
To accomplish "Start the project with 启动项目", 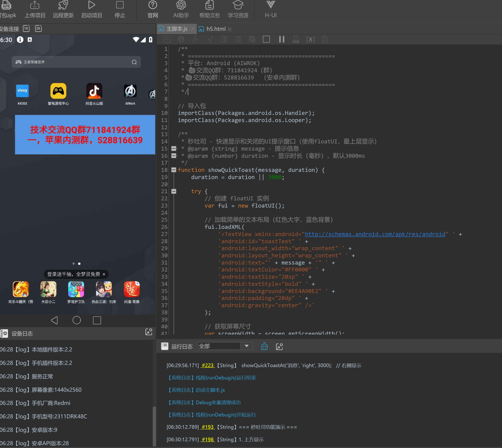I will pyautogui.click(x=92, y=9).
